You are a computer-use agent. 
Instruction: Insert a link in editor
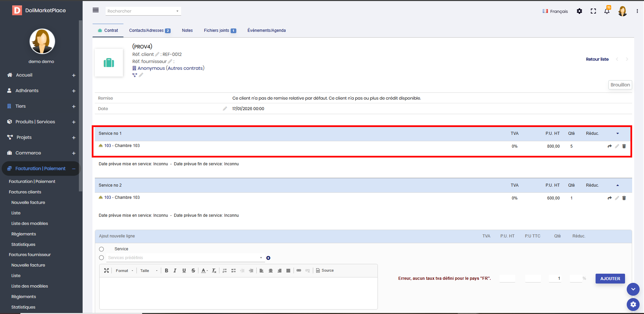299,271
